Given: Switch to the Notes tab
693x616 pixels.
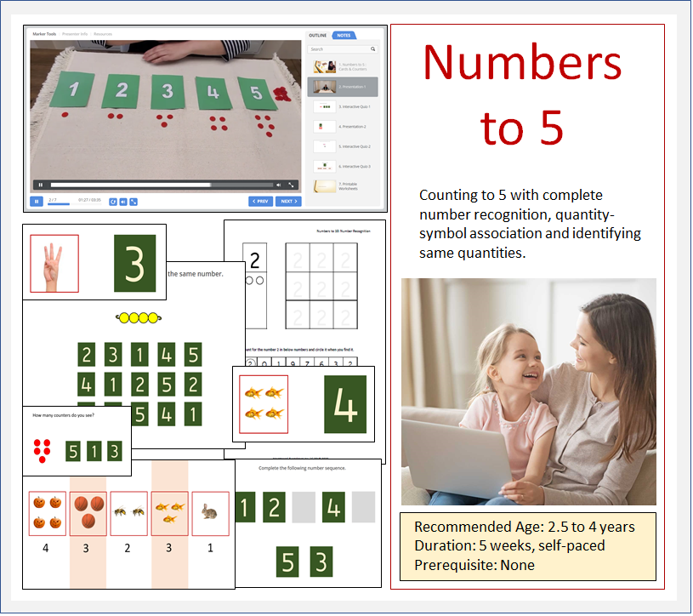Looking at the screenshot, I should click(x=344, y=36).
